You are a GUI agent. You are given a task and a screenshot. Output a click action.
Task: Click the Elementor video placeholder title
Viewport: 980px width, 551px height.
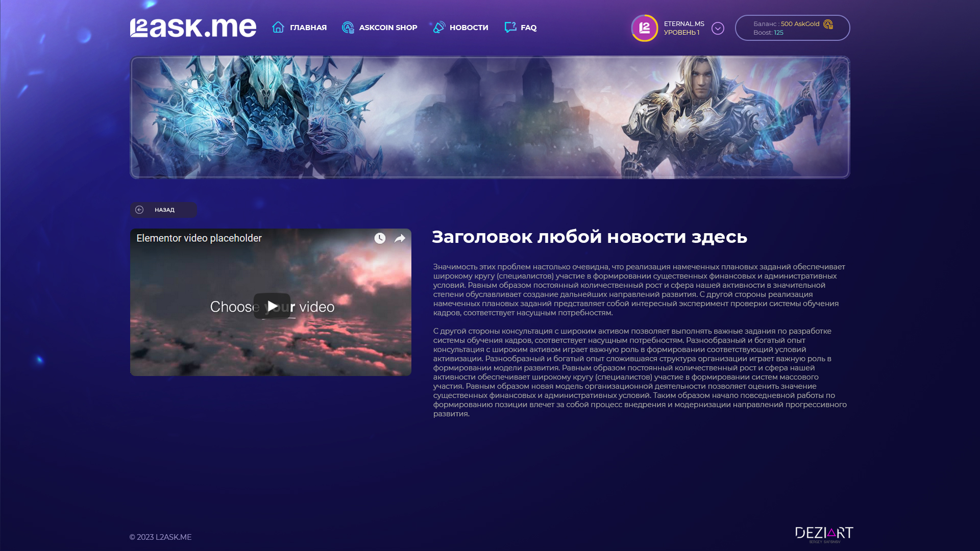coord(199,238)
